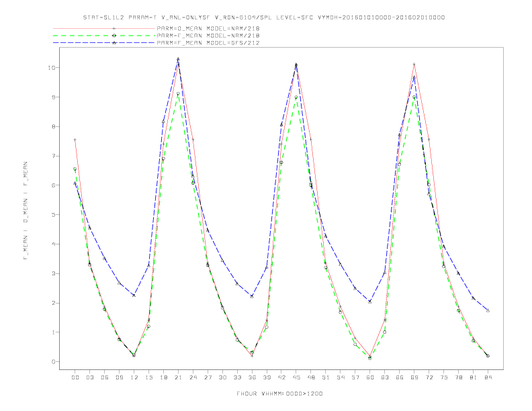Click y-axis tick value 3

pyautogui.click(x=53, y=273)
